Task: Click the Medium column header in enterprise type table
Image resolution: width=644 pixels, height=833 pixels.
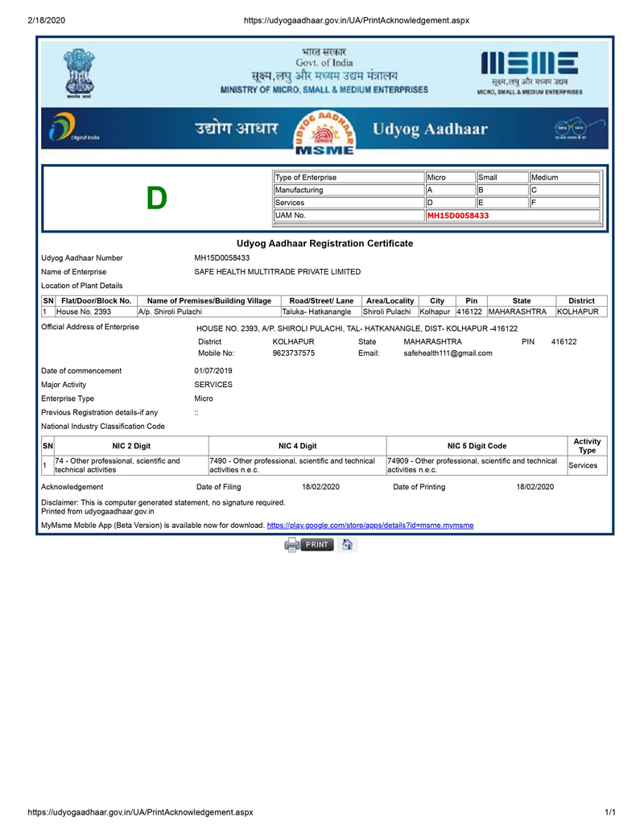Action: (x=565, y=177)
